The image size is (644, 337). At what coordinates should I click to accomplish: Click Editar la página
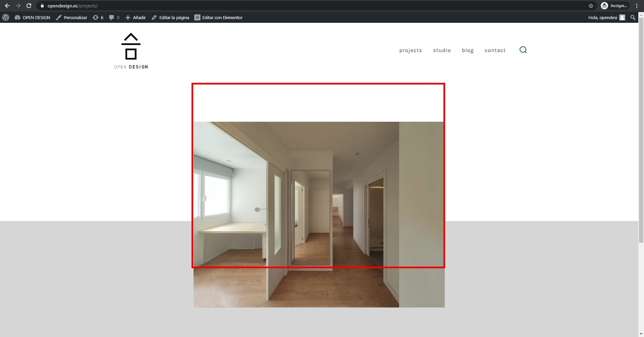(170, 17)
